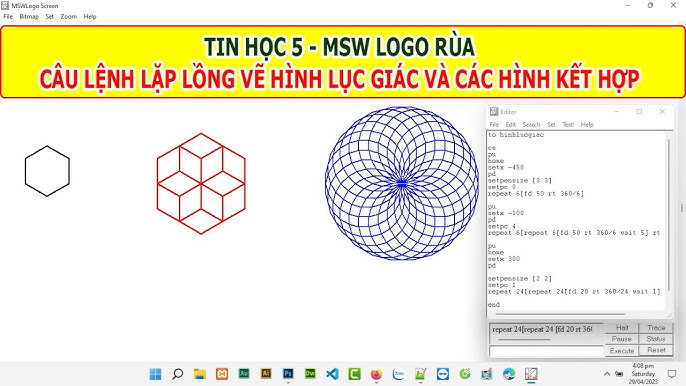The width and height of the screenshot is (686, 386).
Task: Open the orange XAMPP taskbar icon
Action: click(222, 374)
